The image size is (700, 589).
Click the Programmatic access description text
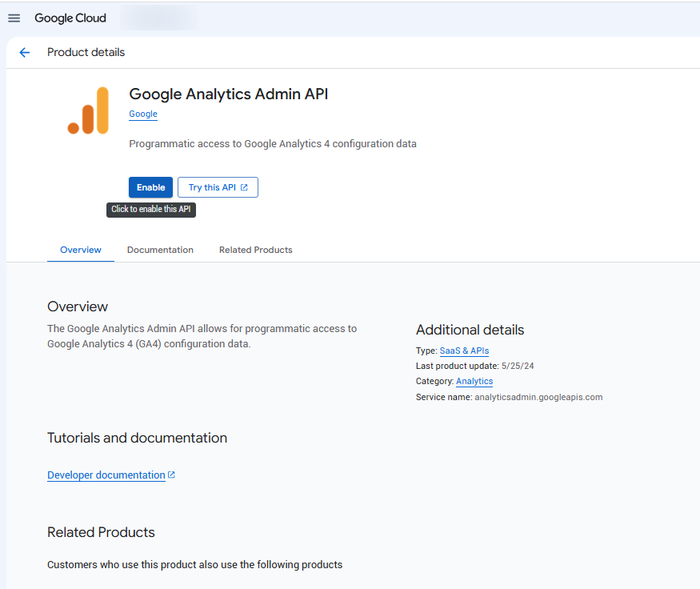point(273,144)
